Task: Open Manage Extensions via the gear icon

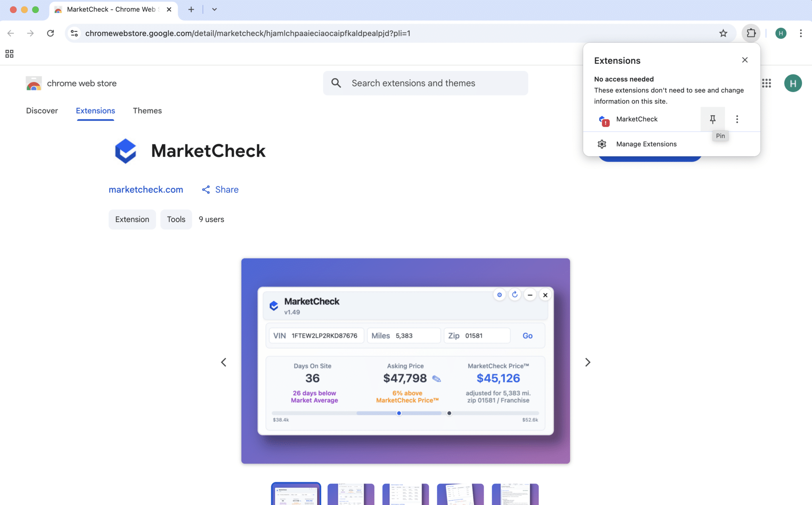Action: (x=602, y=143)
